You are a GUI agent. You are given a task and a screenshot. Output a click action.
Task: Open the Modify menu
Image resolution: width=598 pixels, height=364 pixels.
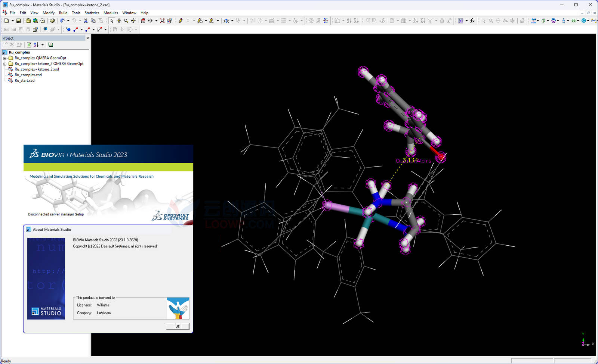click(49, 13)
